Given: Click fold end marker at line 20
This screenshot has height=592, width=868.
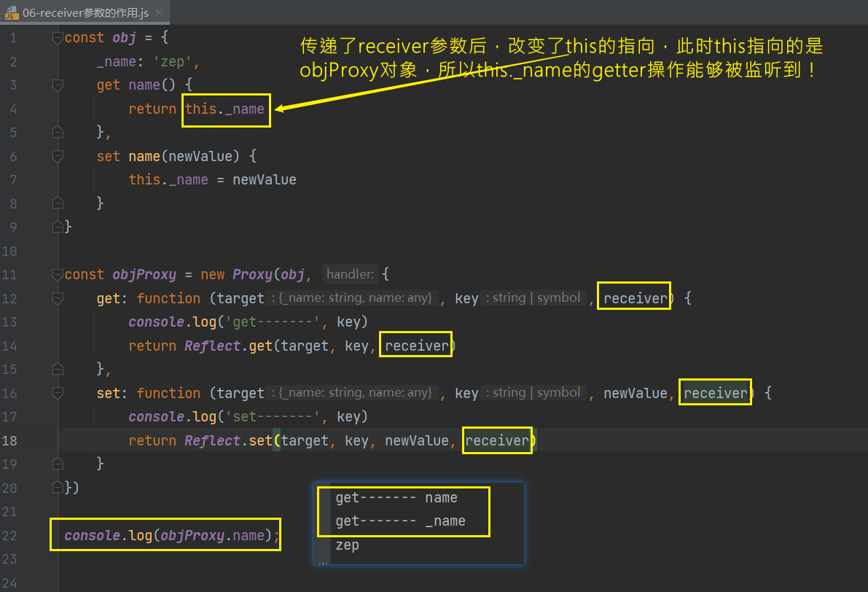Looking at the screenshot, I should point(57,487).
